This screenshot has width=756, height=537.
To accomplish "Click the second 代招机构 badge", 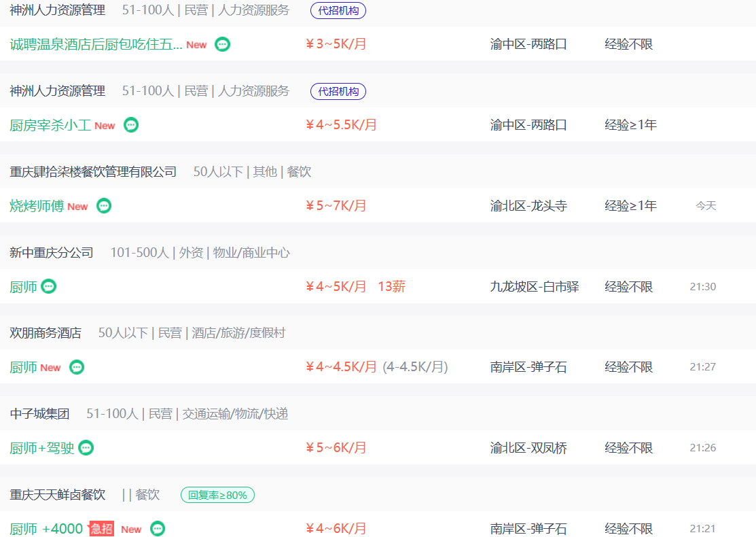I will pyautogui.click(x=338, y=91).
